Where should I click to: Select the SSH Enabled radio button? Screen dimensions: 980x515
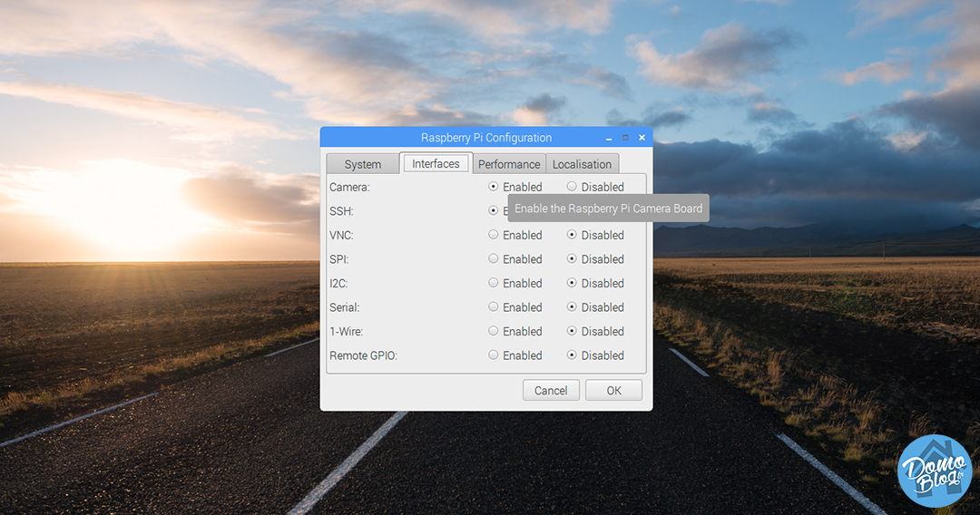[494, 211]
